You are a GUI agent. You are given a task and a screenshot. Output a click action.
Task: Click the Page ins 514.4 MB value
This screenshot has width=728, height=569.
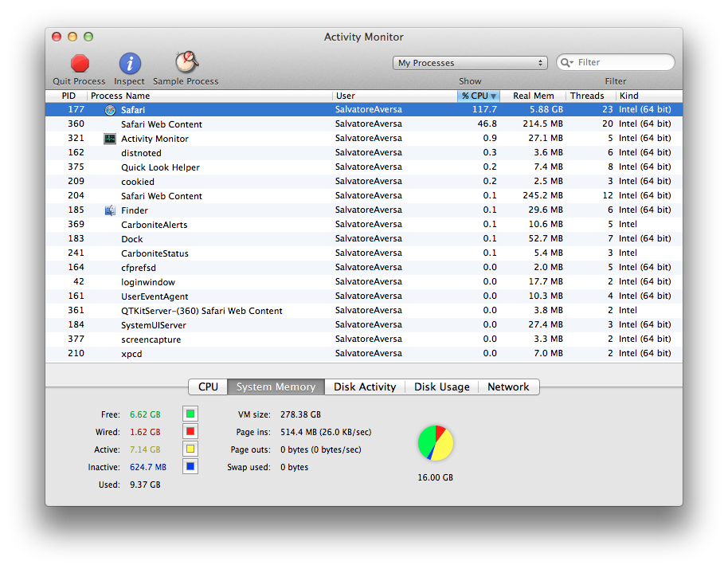(326, 432)
